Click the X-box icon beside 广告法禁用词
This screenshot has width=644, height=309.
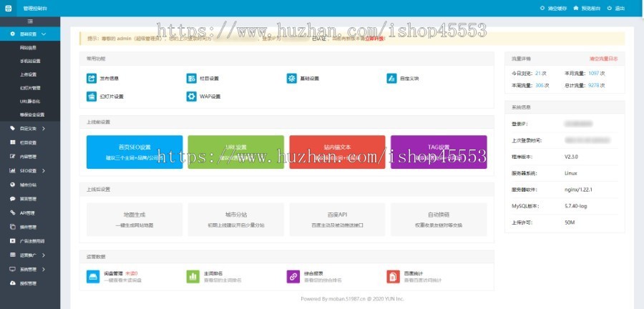coord(13,241)
